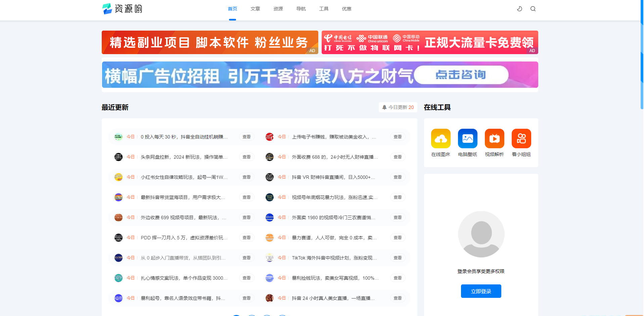Click the bell icon beside 今日更新
Image resolution: width=644 pixels, height=316 pixels.
[x=384, y=107]
